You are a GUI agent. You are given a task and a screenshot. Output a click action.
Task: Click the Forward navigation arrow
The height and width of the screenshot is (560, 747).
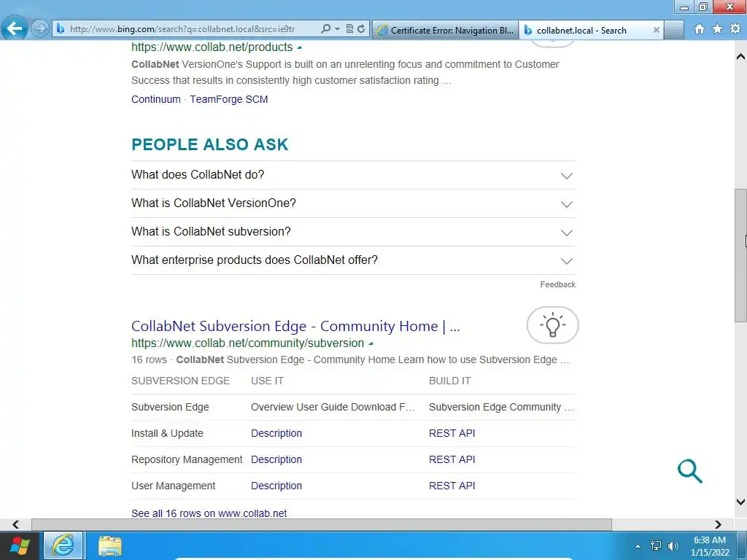[x=41, y=28]
